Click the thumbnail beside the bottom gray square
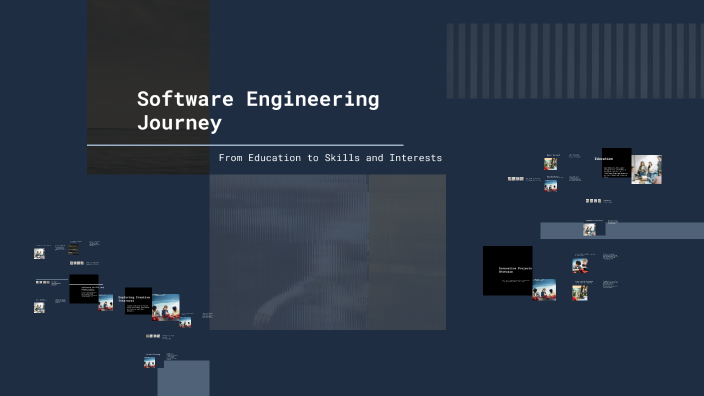Viewport: 704px width, 396px height. click(x=150, y=362)
